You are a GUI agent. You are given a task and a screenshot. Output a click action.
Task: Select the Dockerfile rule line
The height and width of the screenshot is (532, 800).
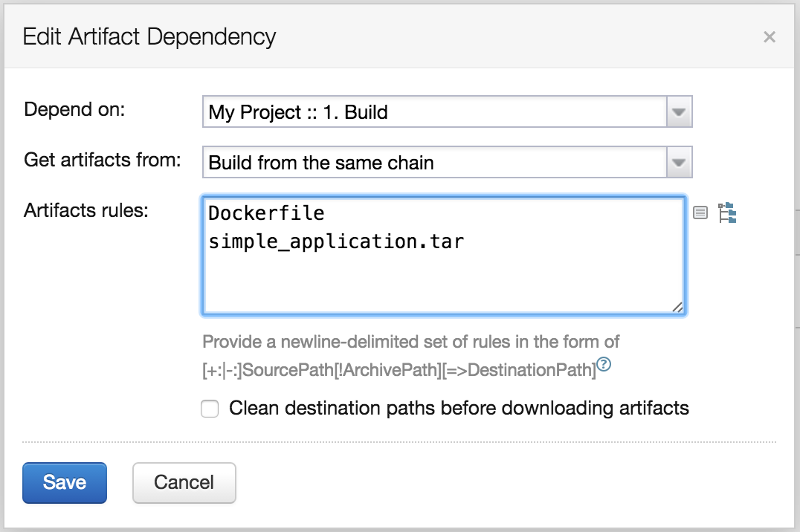tap(266, 213)
